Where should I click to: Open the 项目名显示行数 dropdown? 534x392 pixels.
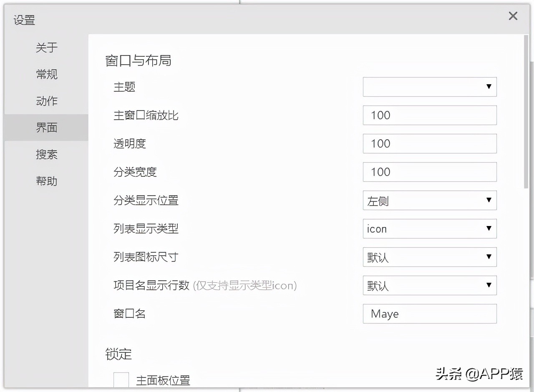tap(430, 286)
